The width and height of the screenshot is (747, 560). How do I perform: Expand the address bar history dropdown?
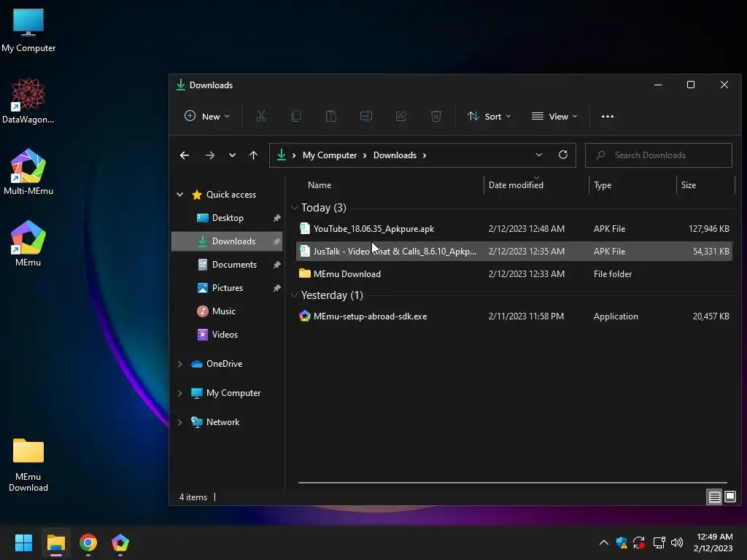539,155
